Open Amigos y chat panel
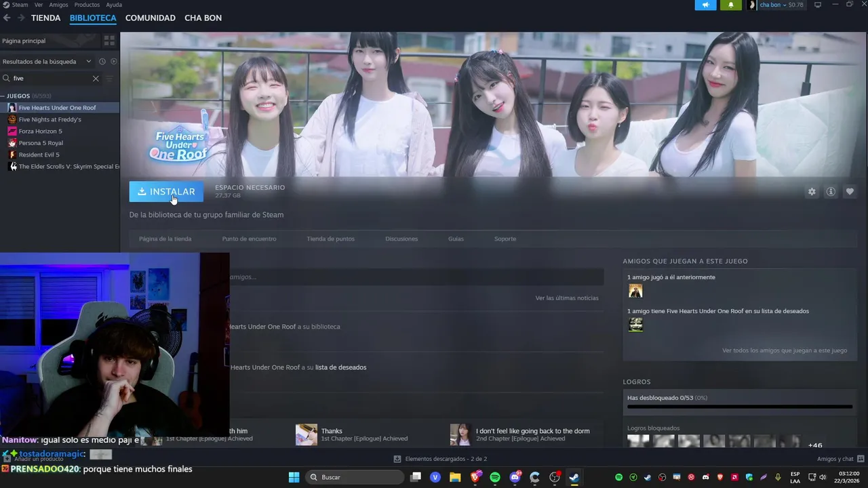 (840, 459)
